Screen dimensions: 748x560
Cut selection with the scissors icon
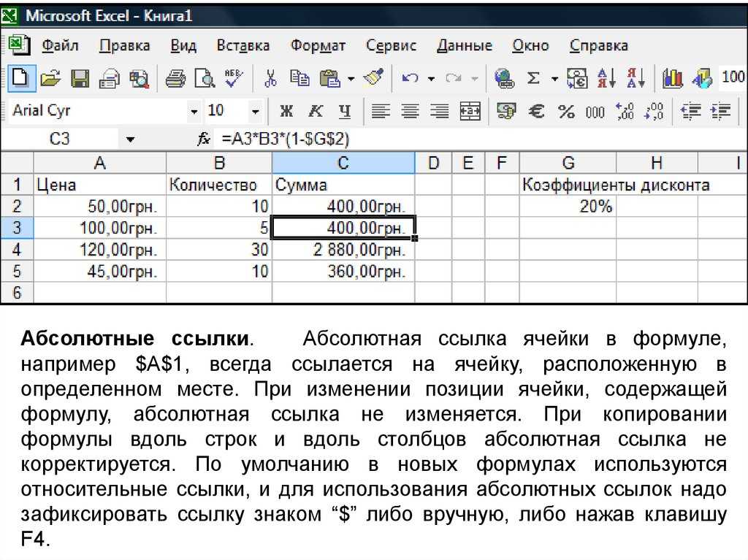pyautogui.click(x=270, y=77)
